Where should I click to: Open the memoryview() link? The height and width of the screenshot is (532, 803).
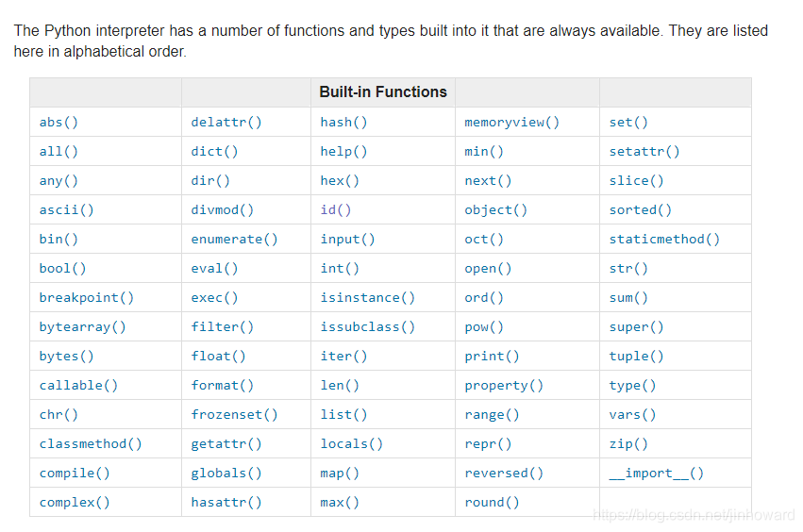tap(512, 122)
